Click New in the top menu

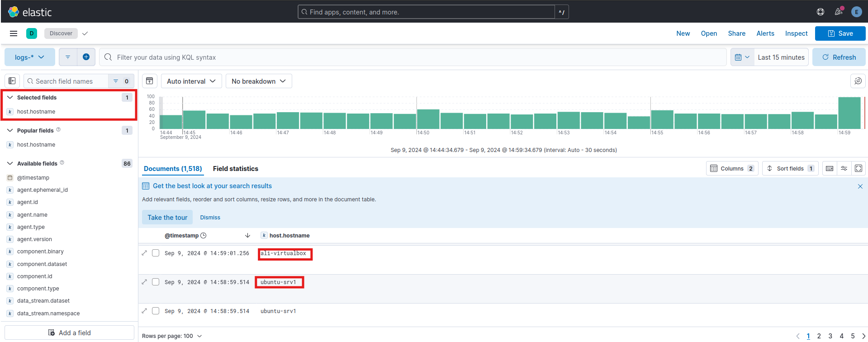(683, 33)
